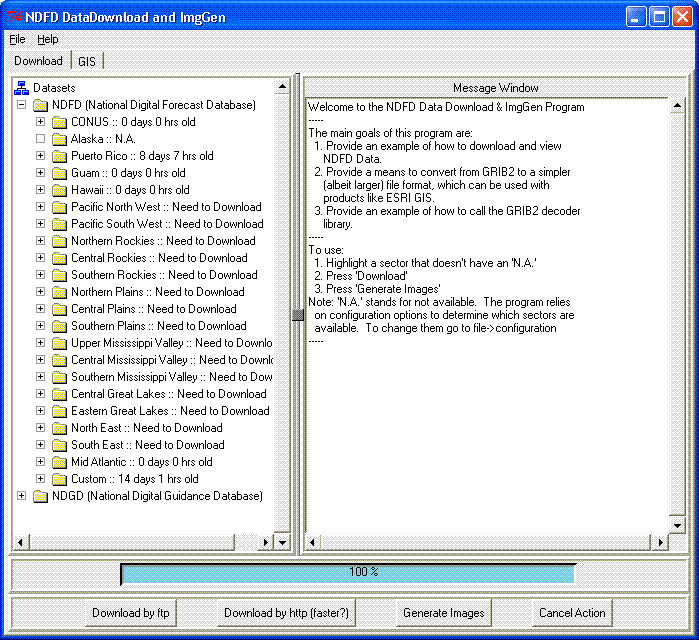Expand the CONUS node
The height and width of the screenshot is (640, 699).
coord(40,122)
